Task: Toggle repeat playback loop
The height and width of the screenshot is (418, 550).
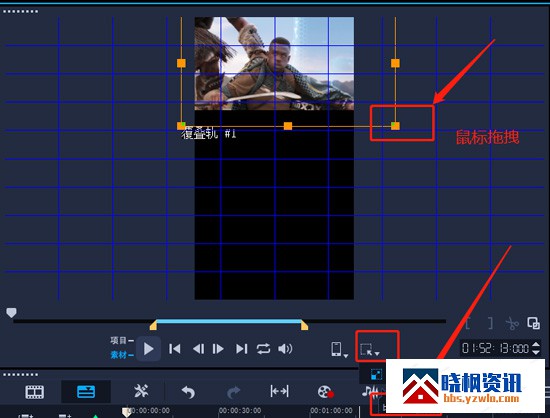Action: [263, 349]
